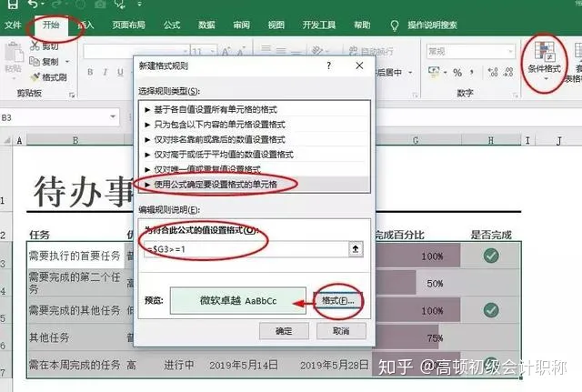Click the increase font size icon
Screen dimensions: 582x392
click(x=226, y=51)
